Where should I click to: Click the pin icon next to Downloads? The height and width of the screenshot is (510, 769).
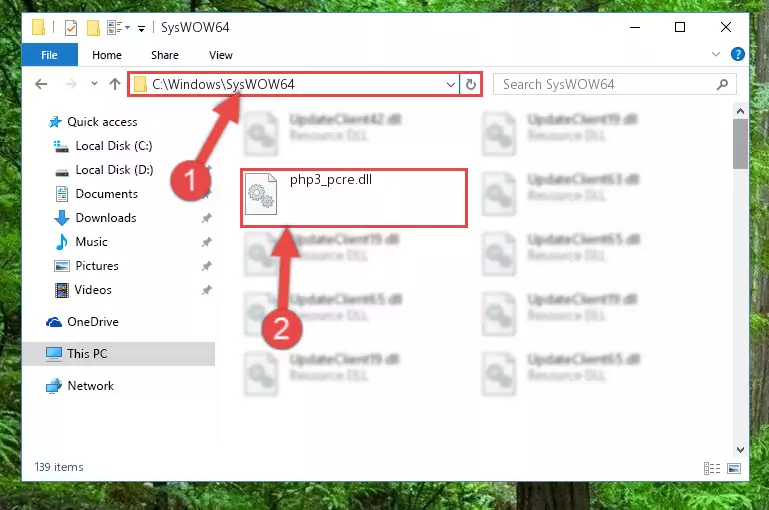[206, 218]
